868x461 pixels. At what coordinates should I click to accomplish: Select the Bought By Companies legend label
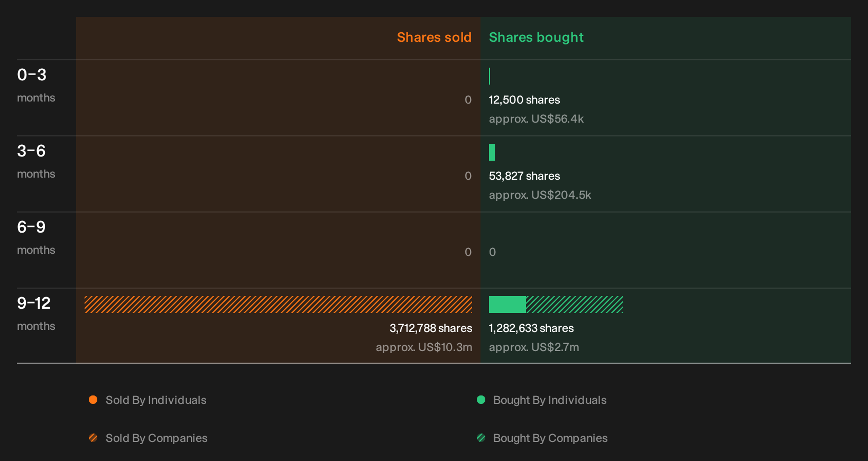[x=550, y=438]
